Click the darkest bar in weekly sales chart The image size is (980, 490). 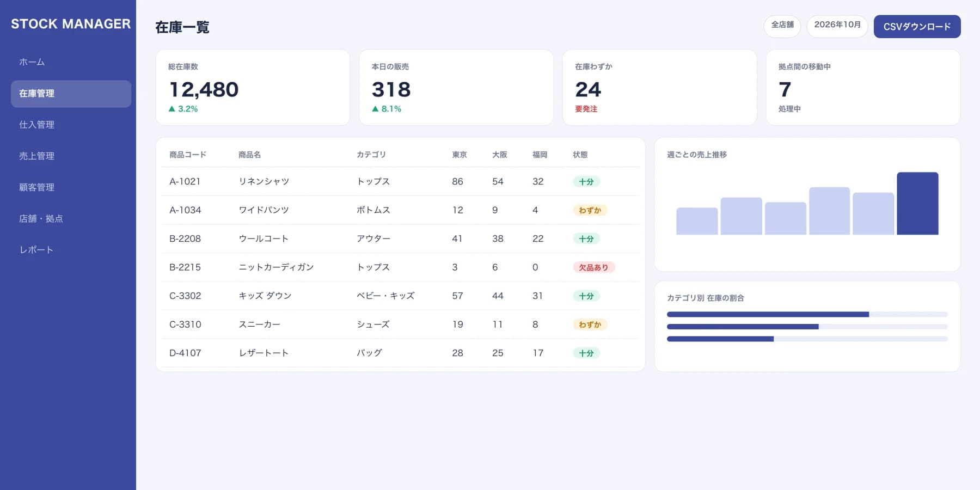coord(917,204)
